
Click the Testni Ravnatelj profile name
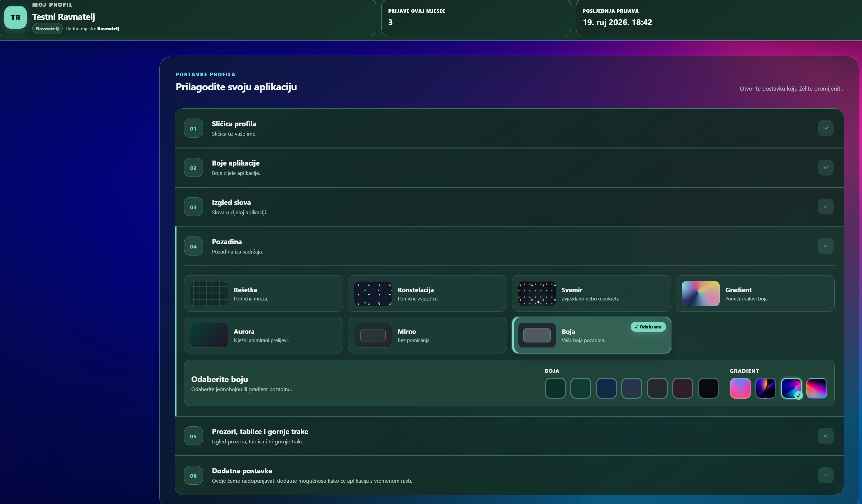pyautogui.click(x=64, y=17)
